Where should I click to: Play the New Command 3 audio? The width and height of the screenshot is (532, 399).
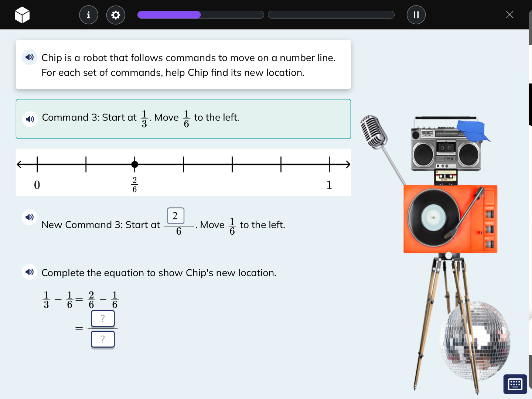pos(30,217)
